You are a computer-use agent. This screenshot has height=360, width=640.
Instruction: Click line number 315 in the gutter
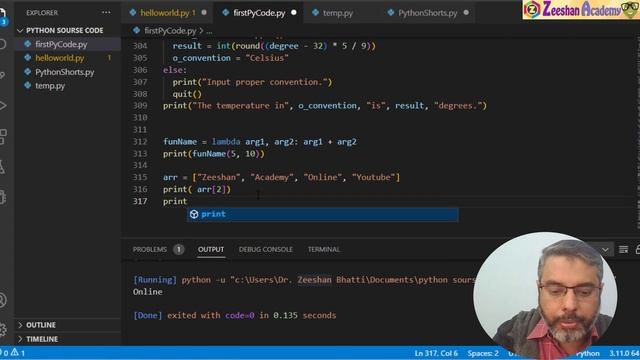pyautogui.click(x=140, y=177)
